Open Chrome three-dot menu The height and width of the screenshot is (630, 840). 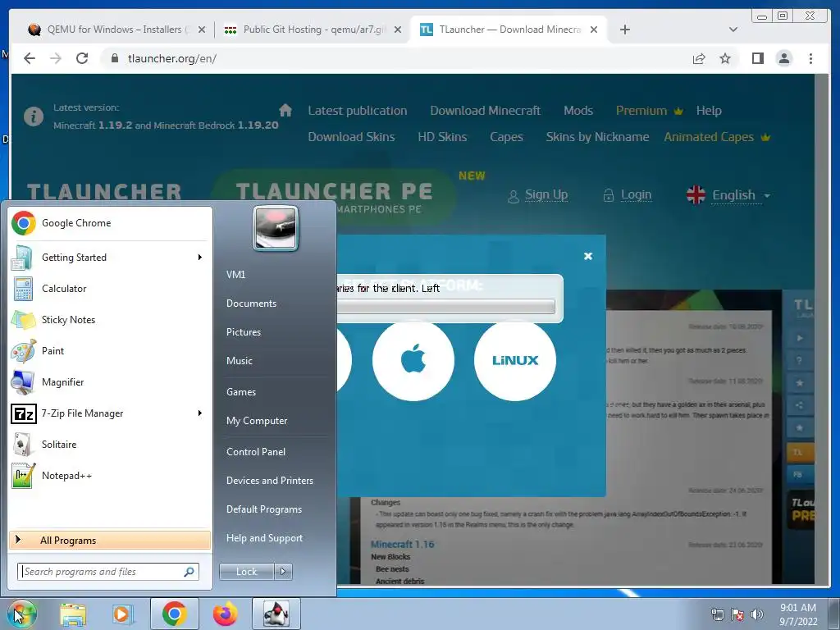pyautogui.click(x=810, y=58)
